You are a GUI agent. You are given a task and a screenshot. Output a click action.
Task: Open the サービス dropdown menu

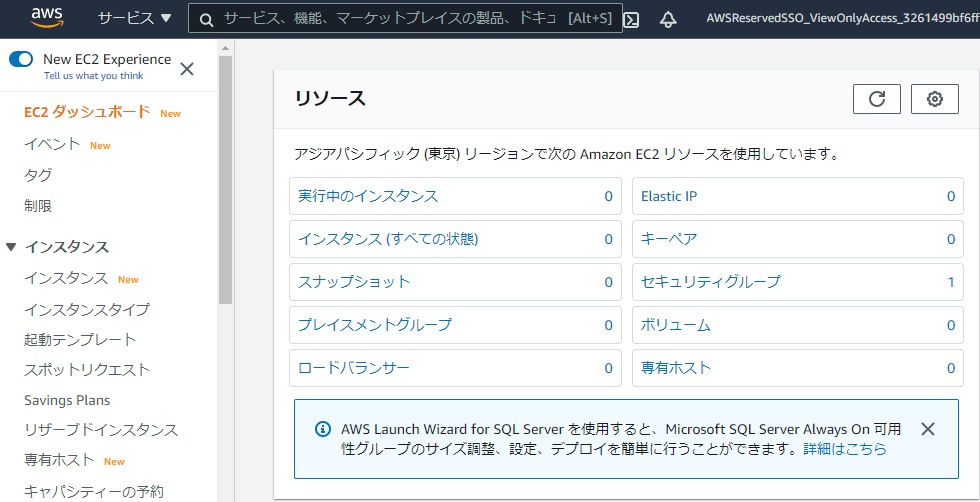click(x=134, y=18)
